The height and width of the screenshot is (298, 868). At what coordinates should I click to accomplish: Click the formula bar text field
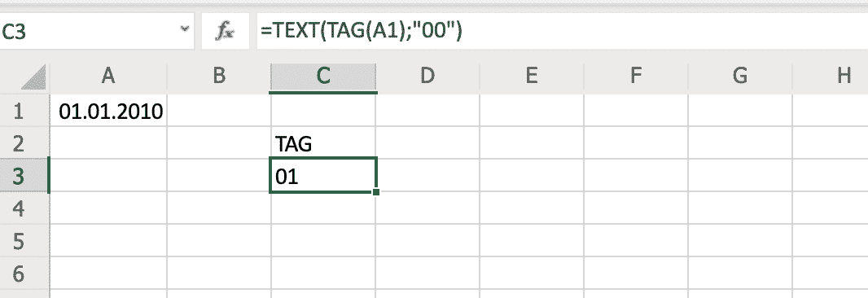[x=562, y=32]
